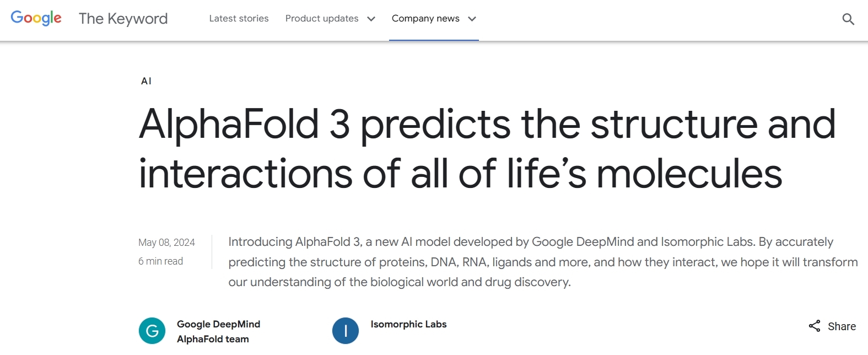Go to The Keyword home link

(x=123, y=19)
